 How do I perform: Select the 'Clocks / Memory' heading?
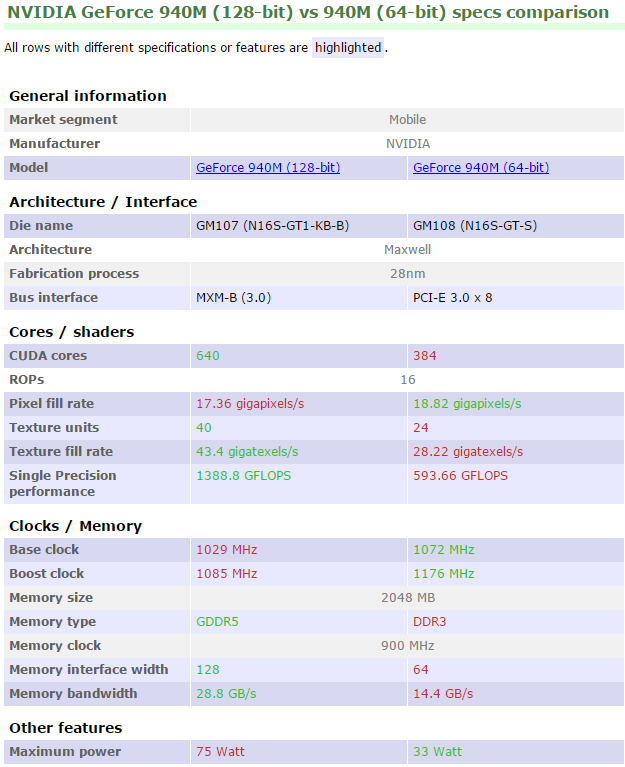75,526
